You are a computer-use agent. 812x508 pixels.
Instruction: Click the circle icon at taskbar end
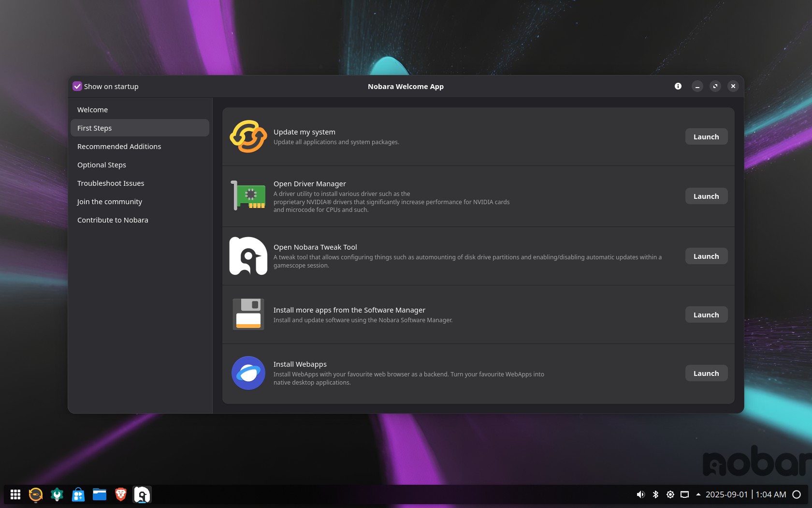pyautogui.click(x=797, y=494)
